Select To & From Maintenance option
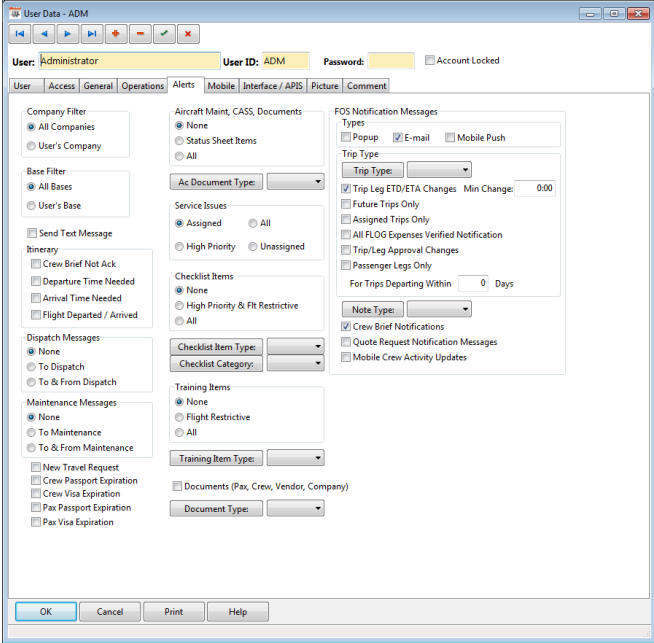Image resolution: width=654 pixels, height=643 pixels. tap(31, 448)
